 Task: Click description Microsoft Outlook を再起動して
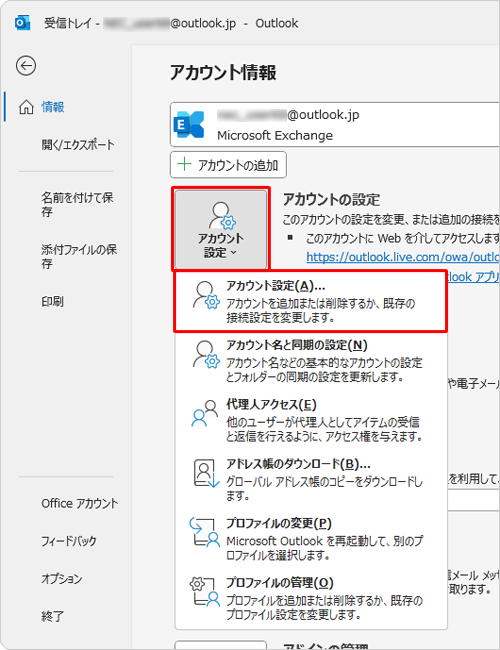325,548
